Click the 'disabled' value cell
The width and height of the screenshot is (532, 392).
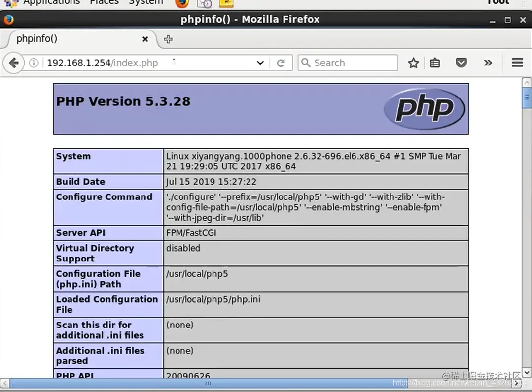coord(316,254)
